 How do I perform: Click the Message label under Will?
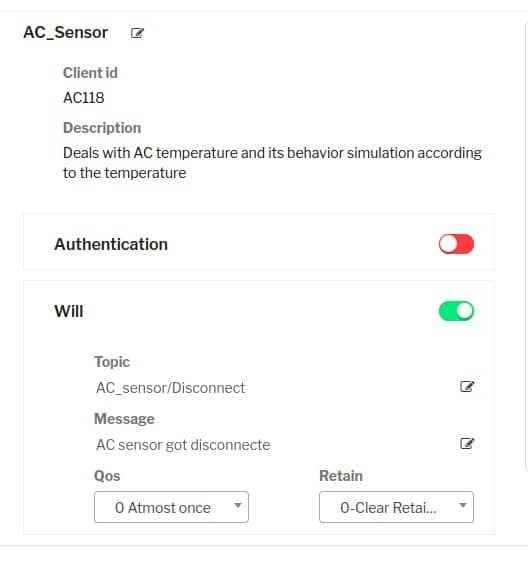pyautogui.click(x=124, y=419)
